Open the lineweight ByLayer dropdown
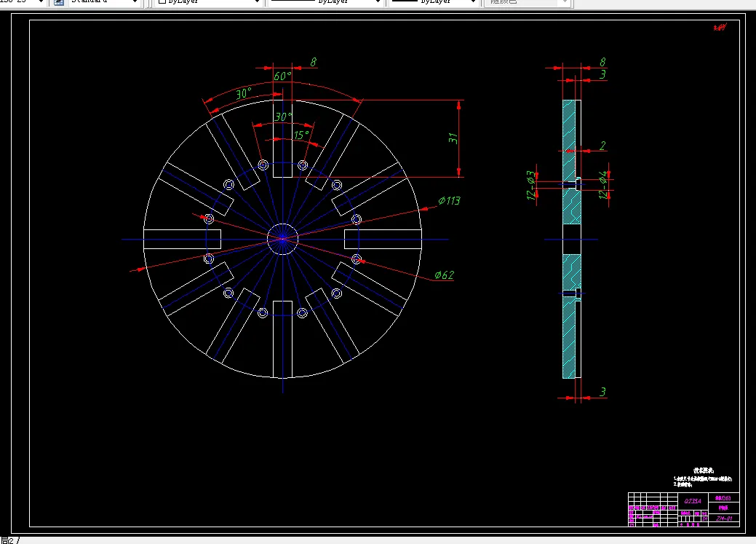This screenshot has width=756, height=544. click(x=434, y=2)
